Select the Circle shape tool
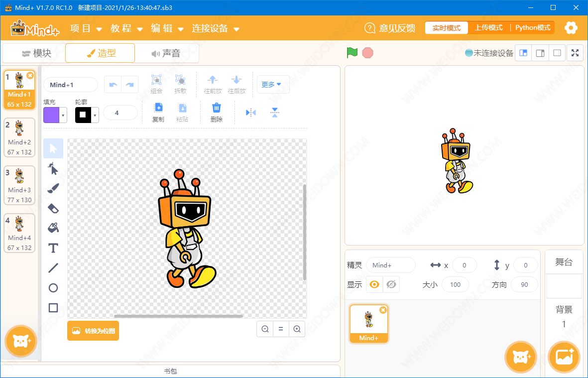Image resolution: width=588 pixels, height=378 pixels. pyautogui.click(x=53, y=288)
